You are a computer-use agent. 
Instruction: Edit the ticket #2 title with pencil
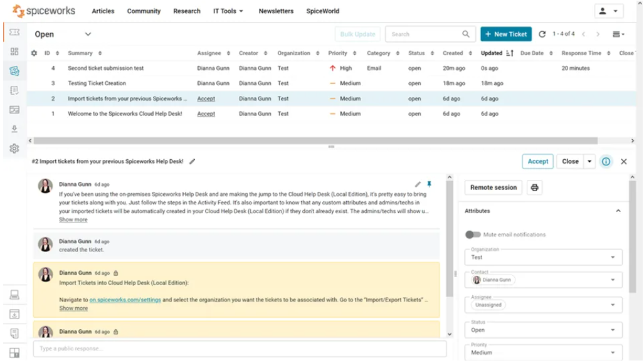[193, 161]
